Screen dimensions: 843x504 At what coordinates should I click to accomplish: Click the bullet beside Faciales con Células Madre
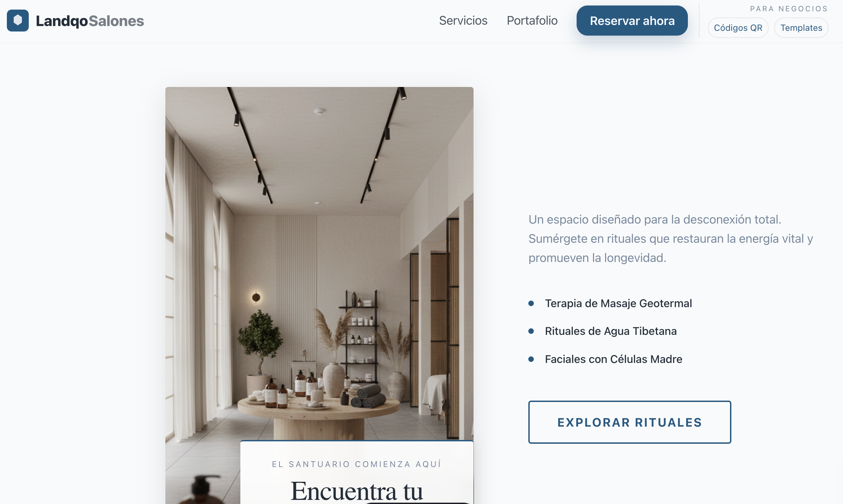(x=531, y=359)
